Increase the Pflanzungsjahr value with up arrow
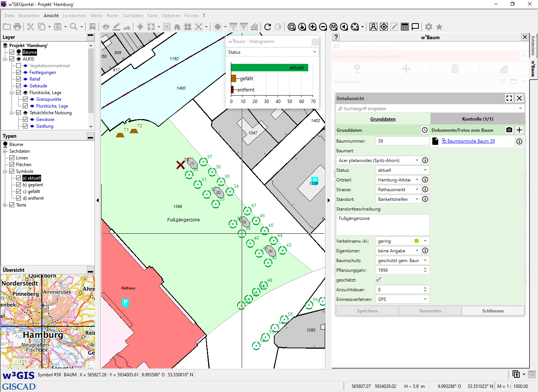Image resolution: width=538 pixels, height=392 pixels. point(425,268)
